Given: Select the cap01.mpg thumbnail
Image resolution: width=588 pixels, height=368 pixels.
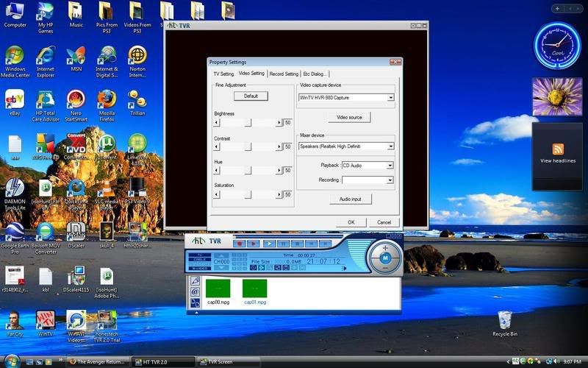Looking at the screenshot, I should coord(254,289).
